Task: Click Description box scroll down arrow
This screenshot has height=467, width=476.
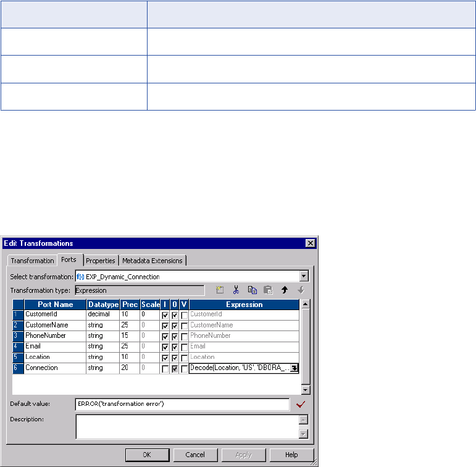Action: point(304,434)
